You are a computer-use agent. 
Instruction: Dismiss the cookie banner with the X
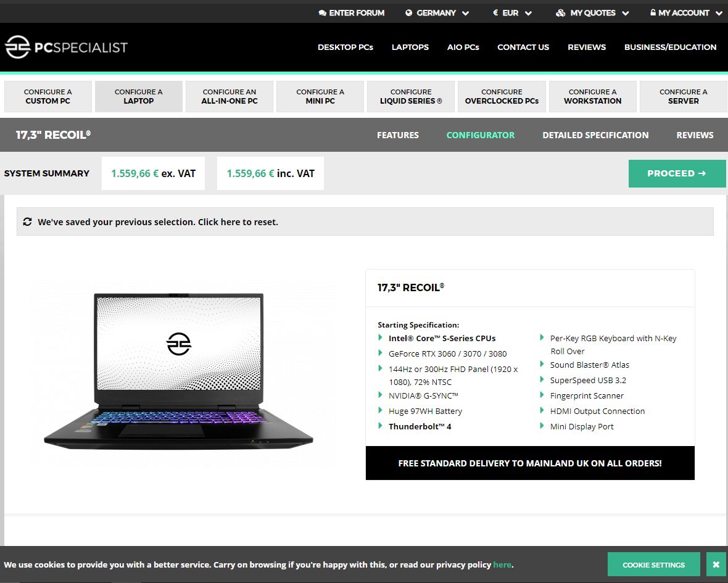716,564
